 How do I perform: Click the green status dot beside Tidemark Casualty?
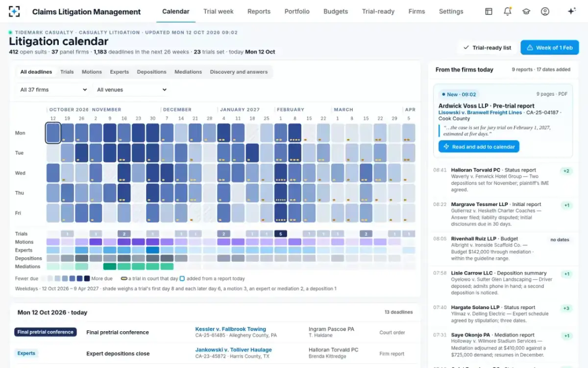(x=11, y=32)
